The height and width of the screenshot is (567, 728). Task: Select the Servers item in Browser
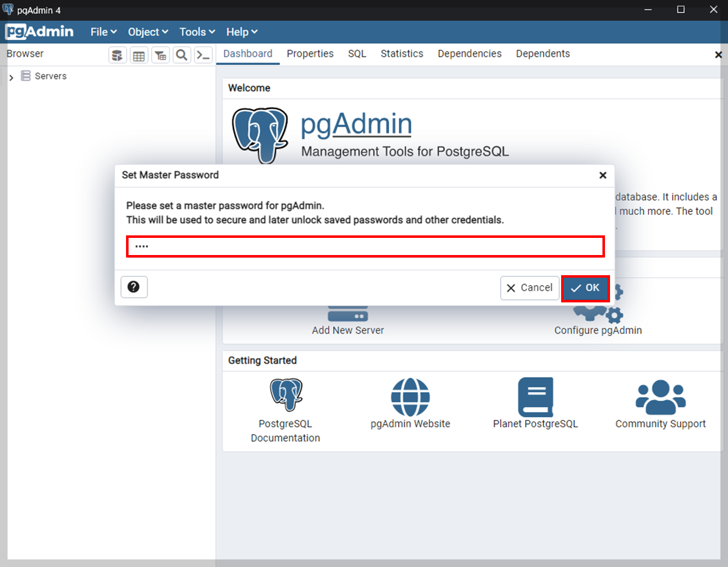coord(50,76)
